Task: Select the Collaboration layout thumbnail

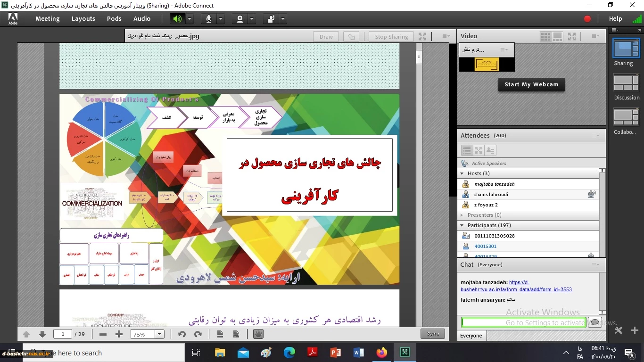Action: pyautogui.click(x=626, y=117)
